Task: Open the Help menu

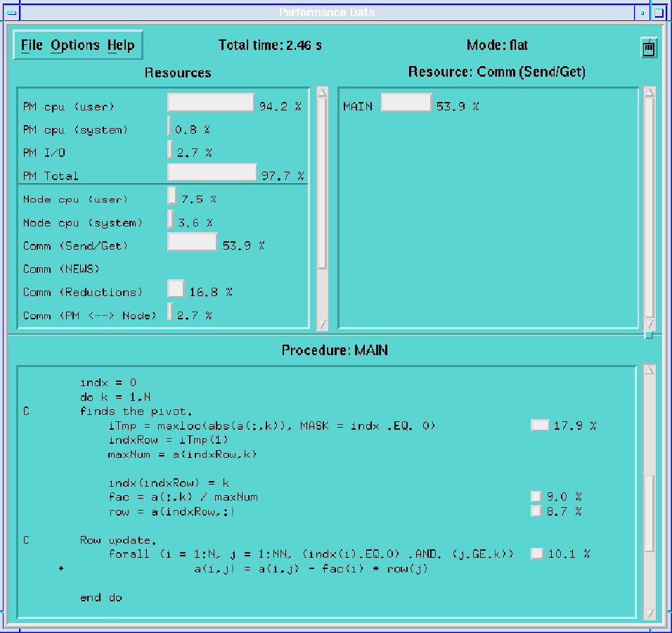Action: pyautogui.click(x=120, y=46)
